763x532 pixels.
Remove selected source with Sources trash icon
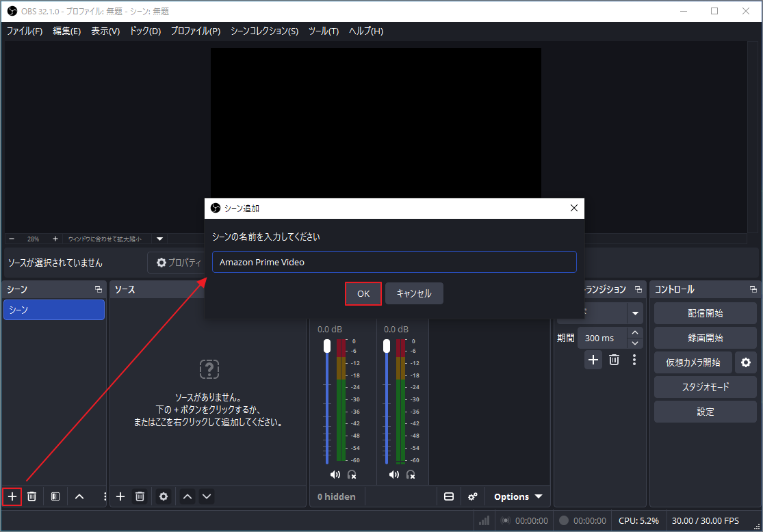point(140,496)
